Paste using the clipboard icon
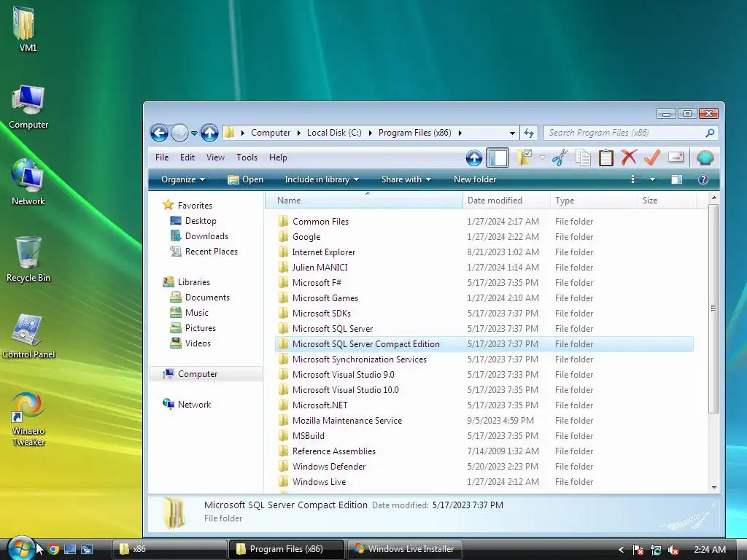 coord(606,157)
